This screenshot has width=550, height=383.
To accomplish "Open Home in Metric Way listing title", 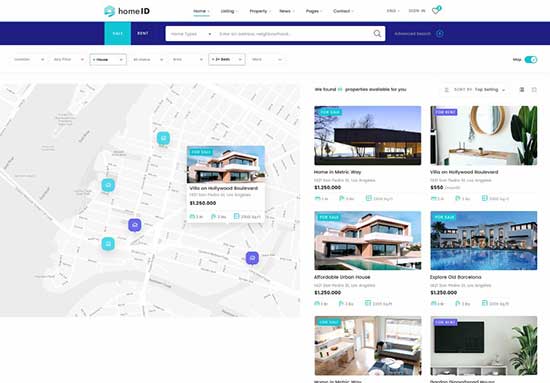I will (337, 172).
